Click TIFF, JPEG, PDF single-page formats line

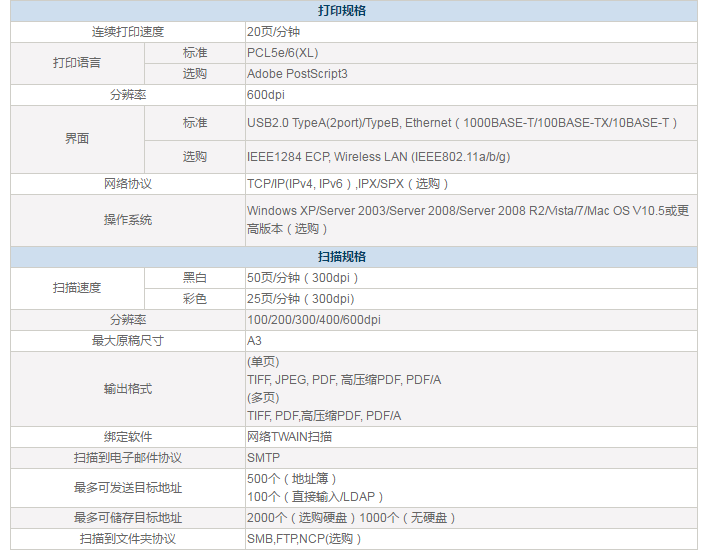344,380
